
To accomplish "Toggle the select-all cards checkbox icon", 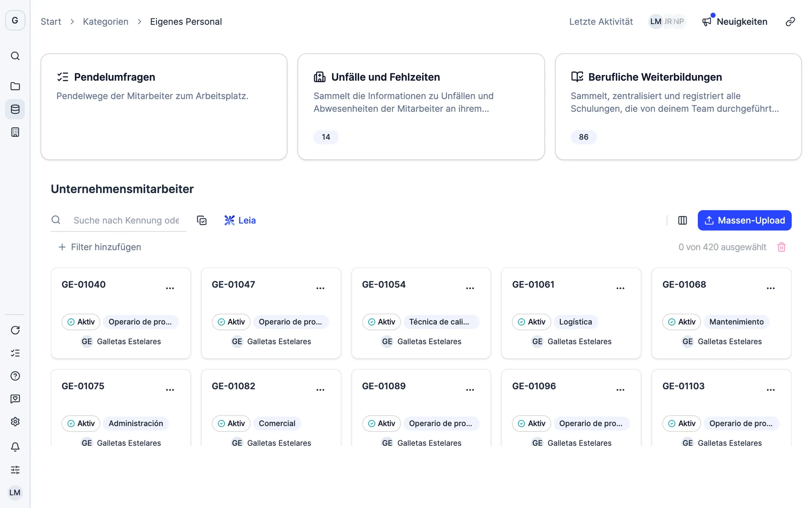I will click(x=202, y=220).
